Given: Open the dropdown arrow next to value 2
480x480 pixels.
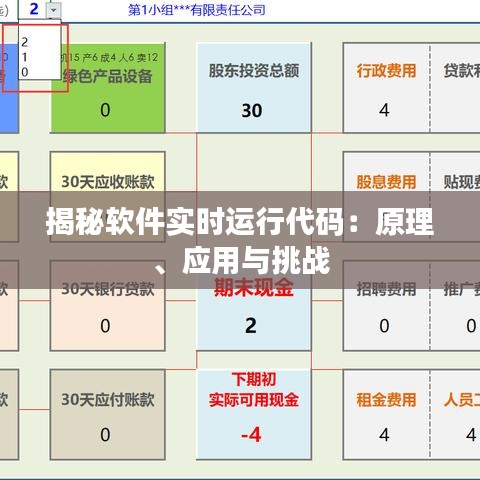Looking at the screenshot, I should click(x=53, y=10).
